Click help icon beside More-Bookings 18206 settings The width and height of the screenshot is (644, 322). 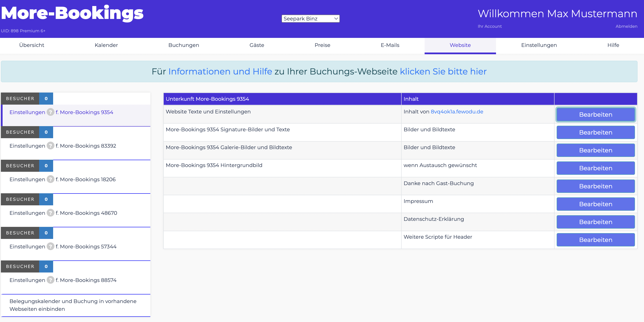(x=51, y=179)
